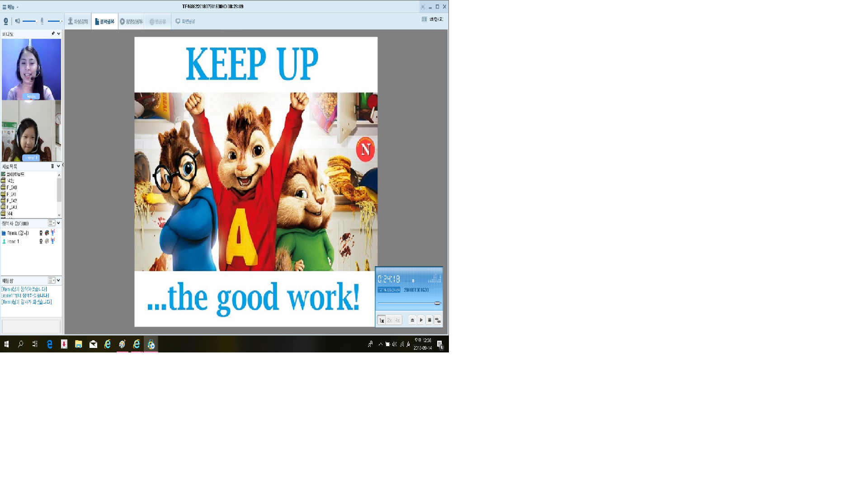Click the chat message input field
868x488 pixels.
coord(31,326)
